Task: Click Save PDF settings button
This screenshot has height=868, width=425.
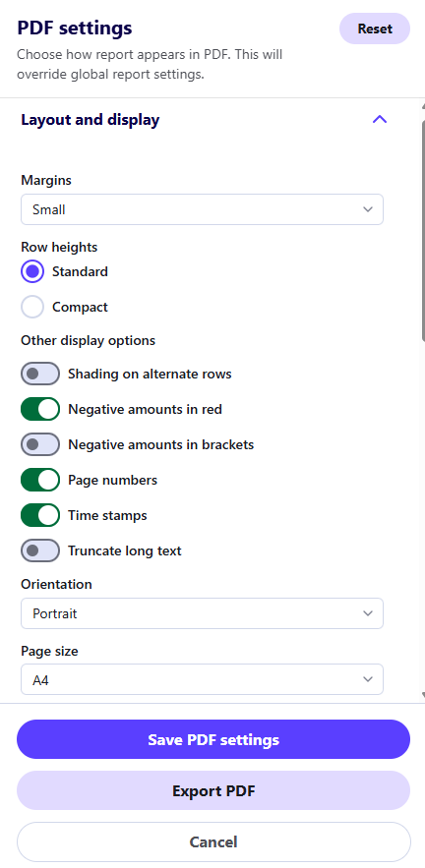Action: 213,739
